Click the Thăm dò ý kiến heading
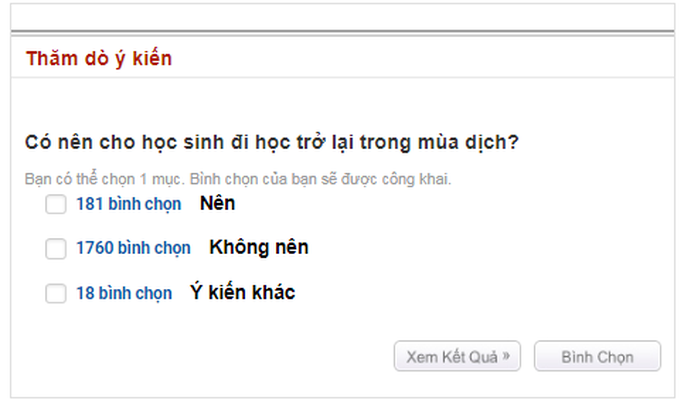The image size is (684, 414). point(99,58)
